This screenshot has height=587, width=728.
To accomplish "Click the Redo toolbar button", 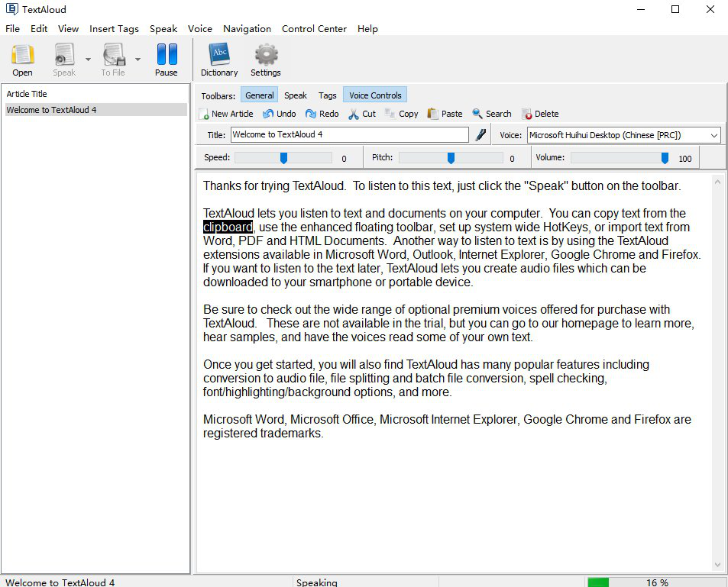I will click(x=322, y=114).
